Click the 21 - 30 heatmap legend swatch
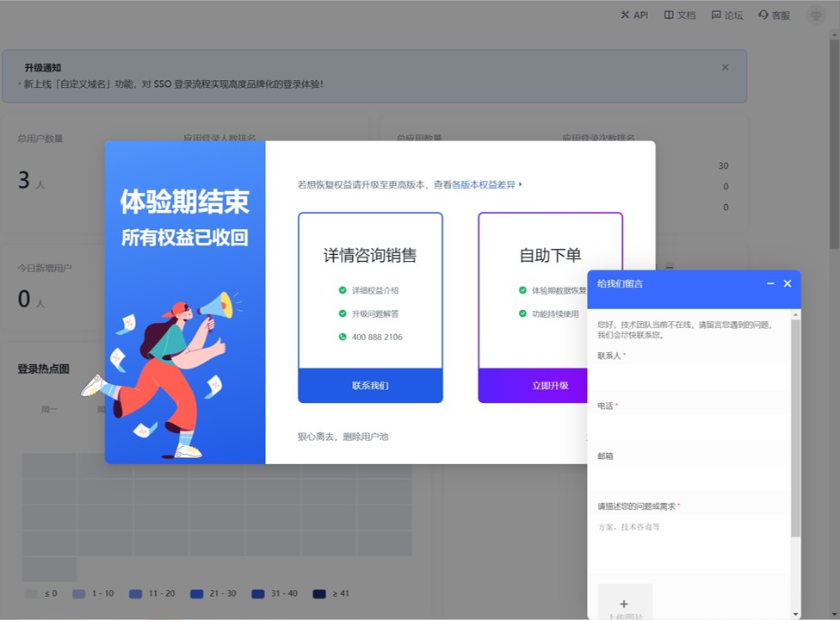Image resolution: width=840 pixels, height=620 pixels. pyautogui.click(x=197, y=594)
